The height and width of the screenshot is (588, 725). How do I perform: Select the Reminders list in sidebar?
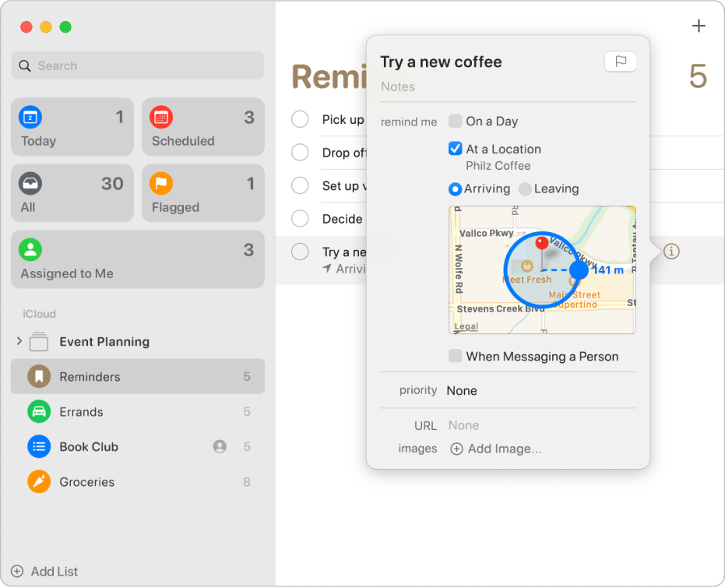138,376
